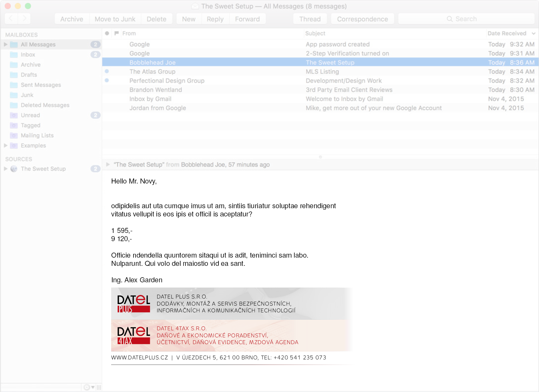Sort messages by Subject column
Viewport: 539px width, 392px height.
pos(395,33)
